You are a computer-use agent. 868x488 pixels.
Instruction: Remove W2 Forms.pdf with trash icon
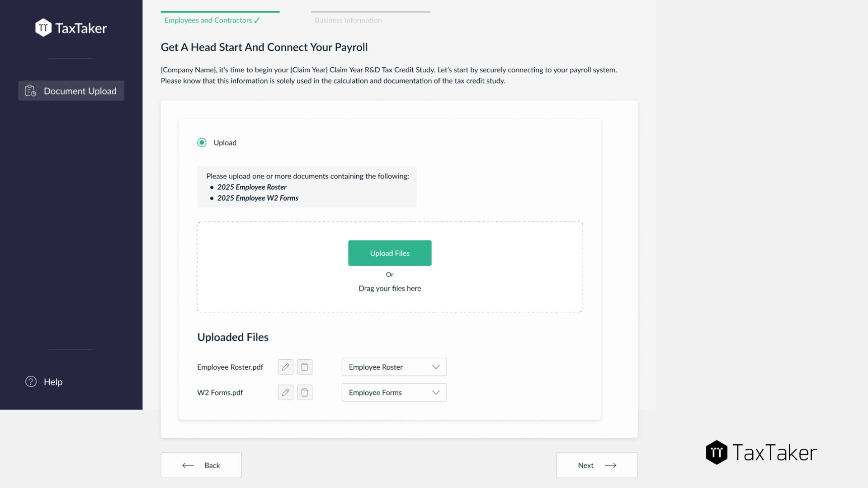305,393
